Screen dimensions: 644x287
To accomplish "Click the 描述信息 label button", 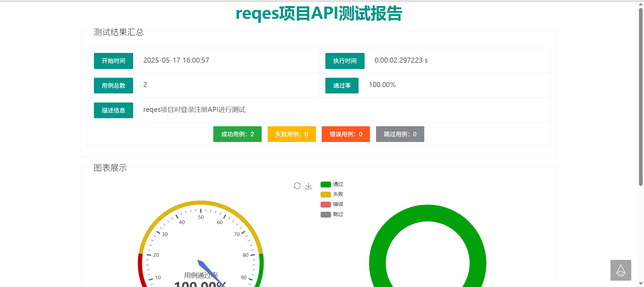I will tap(113, 111).
